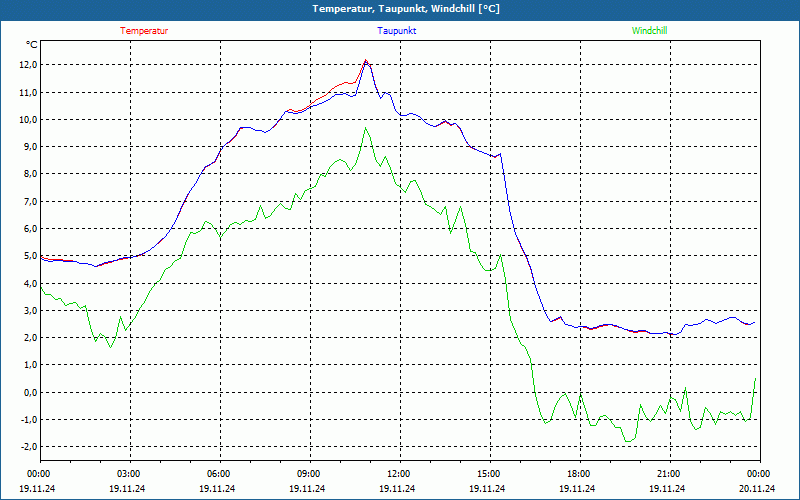Click the 9,0 y-axis value
The width and height of the screenshot is (800, 500).
pos(30,147)
